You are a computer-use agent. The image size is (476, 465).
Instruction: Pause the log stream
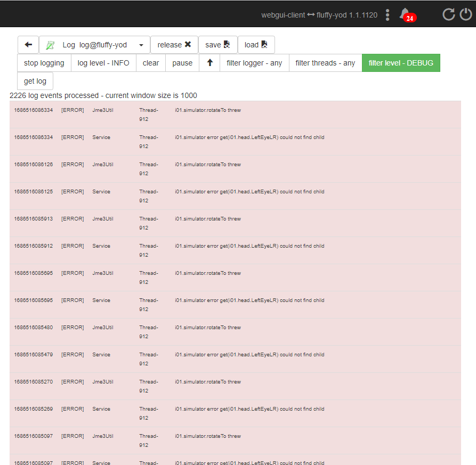(182, 63)
